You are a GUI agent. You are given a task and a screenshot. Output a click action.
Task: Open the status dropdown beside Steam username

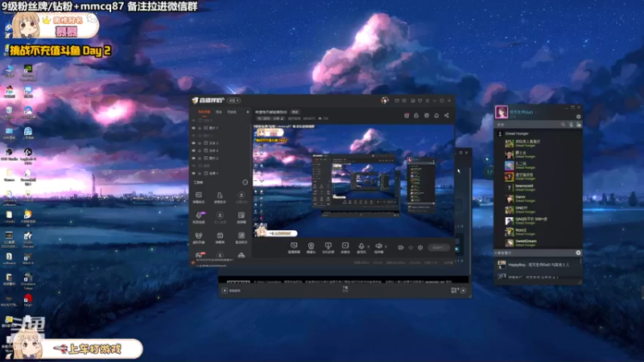tap(535, 112)
